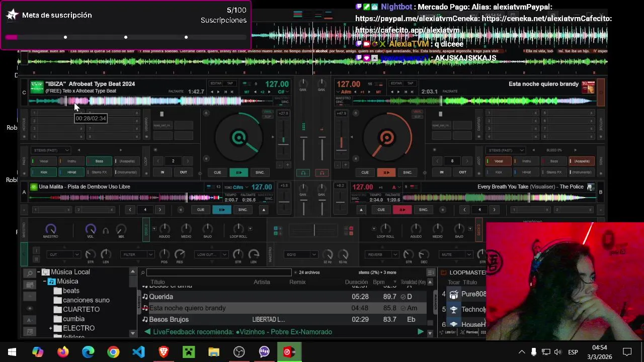
Task: Click deck B red play/pause button
Action: pos(402,210)
